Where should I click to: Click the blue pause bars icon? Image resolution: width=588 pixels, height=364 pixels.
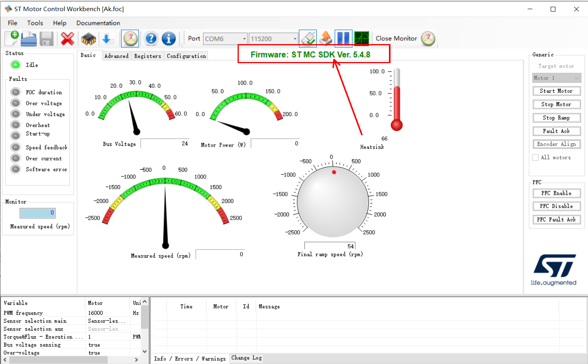point(343,39)
